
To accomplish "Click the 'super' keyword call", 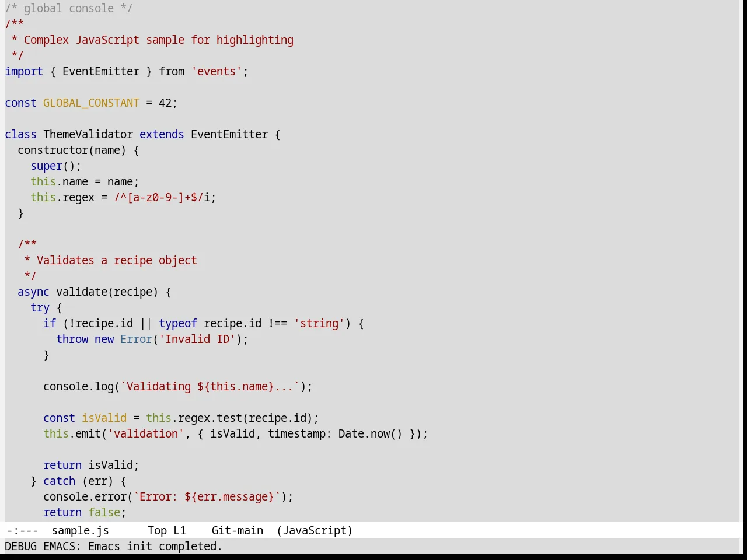I will [x=47, y=166].
